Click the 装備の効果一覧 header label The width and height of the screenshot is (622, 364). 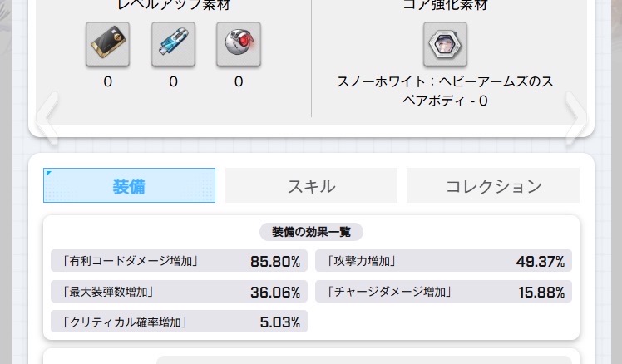[311, 232]
